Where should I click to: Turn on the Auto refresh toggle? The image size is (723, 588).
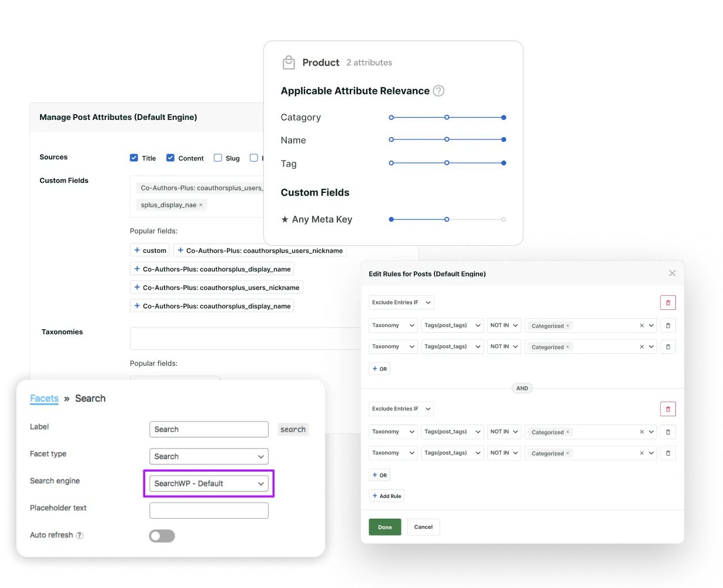(x=162, y=536)
